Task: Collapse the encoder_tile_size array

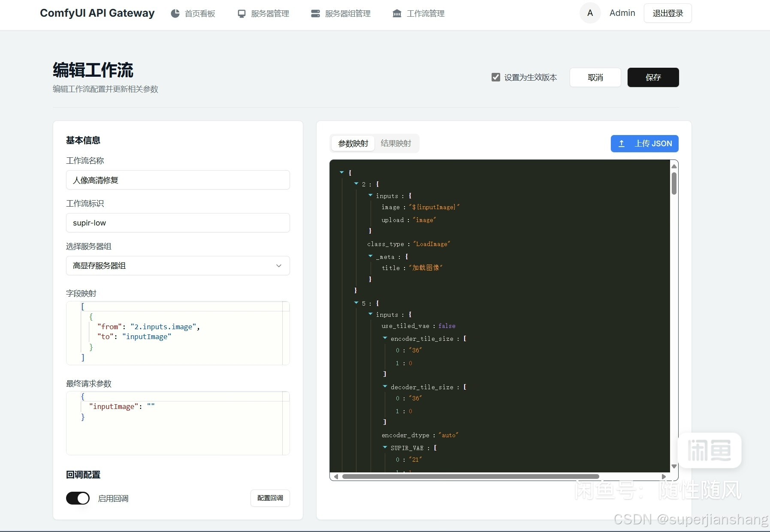Action: pos(385,338)
